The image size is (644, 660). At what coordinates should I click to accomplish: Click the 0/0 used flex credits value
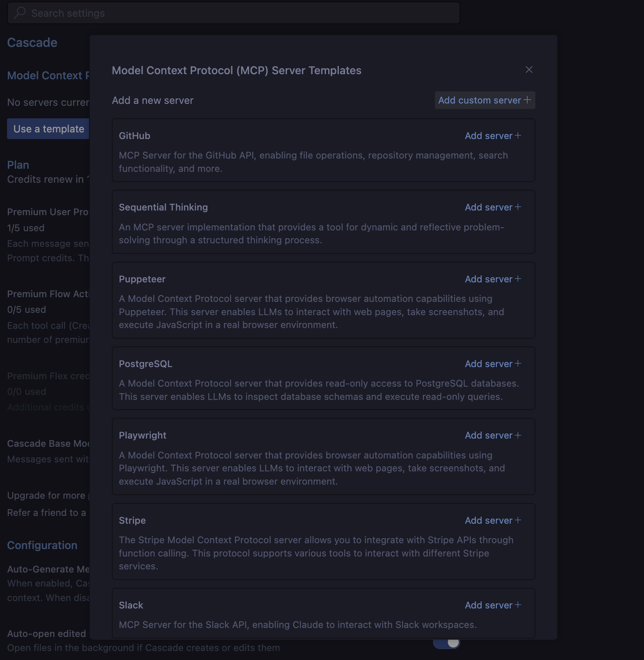coord(27,392)
